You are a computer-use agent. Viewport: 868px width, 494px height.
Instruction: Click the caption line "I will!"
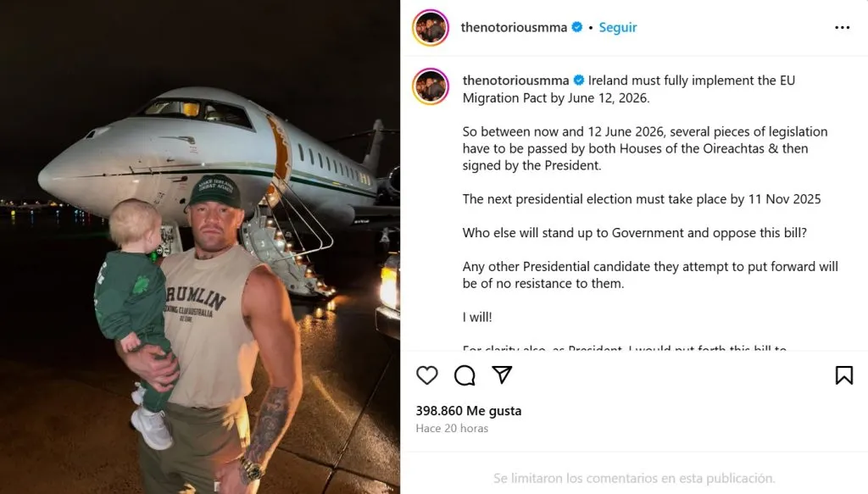(477, 317)
